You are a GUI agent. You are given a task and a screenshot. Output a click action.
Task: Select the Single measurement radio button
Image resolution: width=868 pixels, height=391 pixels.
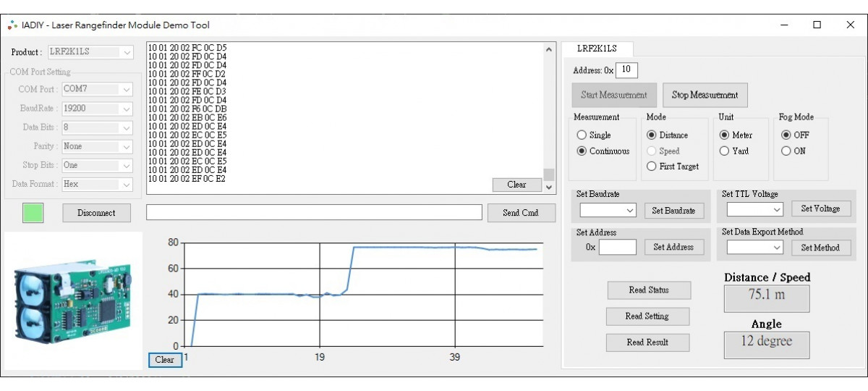582,135
